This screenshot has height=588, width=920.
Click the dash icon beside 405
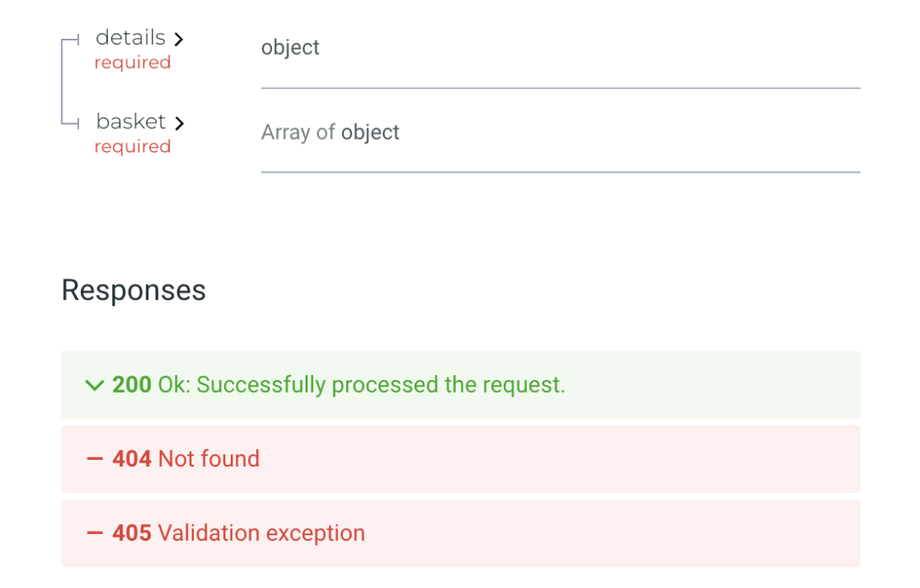(94, 533)
